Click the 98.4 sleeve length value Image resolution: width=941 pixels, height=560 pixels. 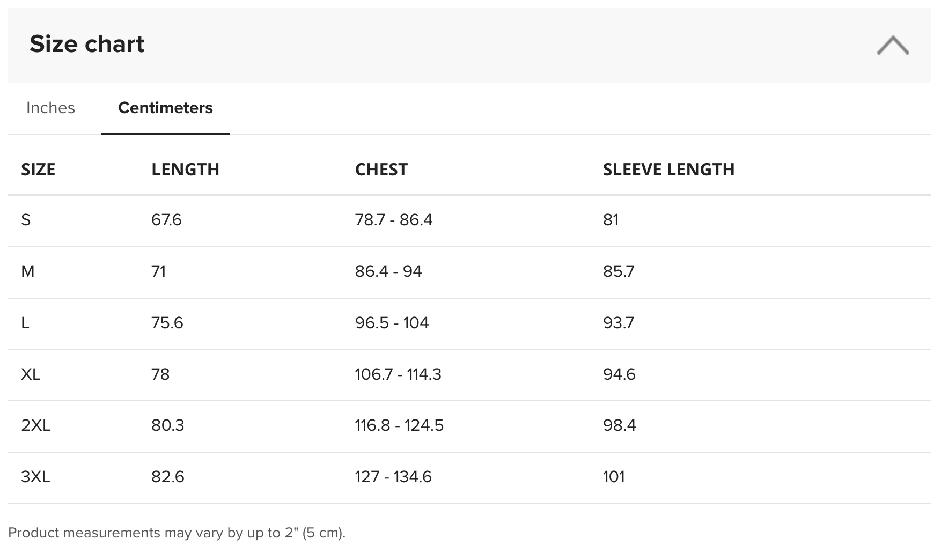pyautogui.click(x=619, y=425)
